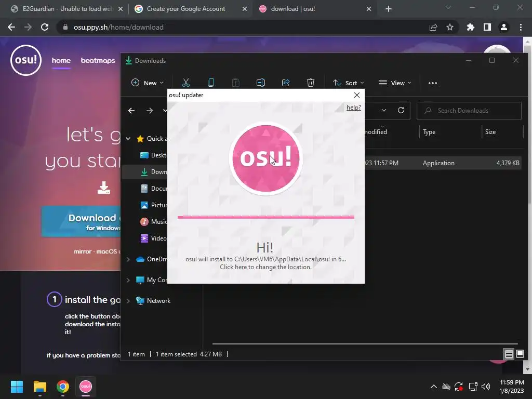Click the osu! logo on the website

[26, 60]
